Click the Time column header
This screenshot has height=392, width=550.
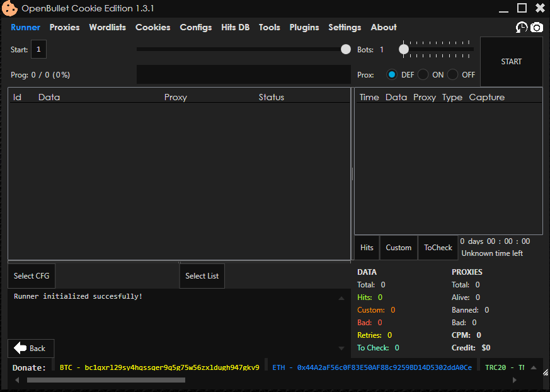tap(369, 97)
